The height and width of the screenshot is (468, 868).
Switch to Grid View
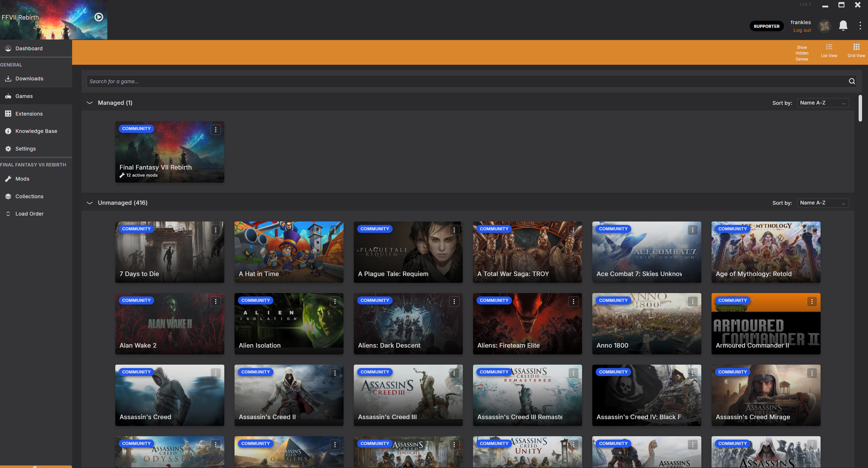(x=856, y=51)
